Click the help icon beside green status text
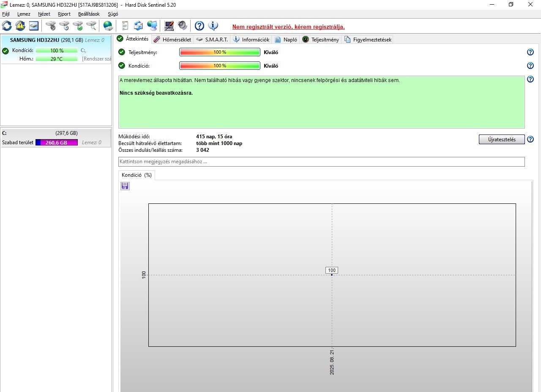 point(530,79)
